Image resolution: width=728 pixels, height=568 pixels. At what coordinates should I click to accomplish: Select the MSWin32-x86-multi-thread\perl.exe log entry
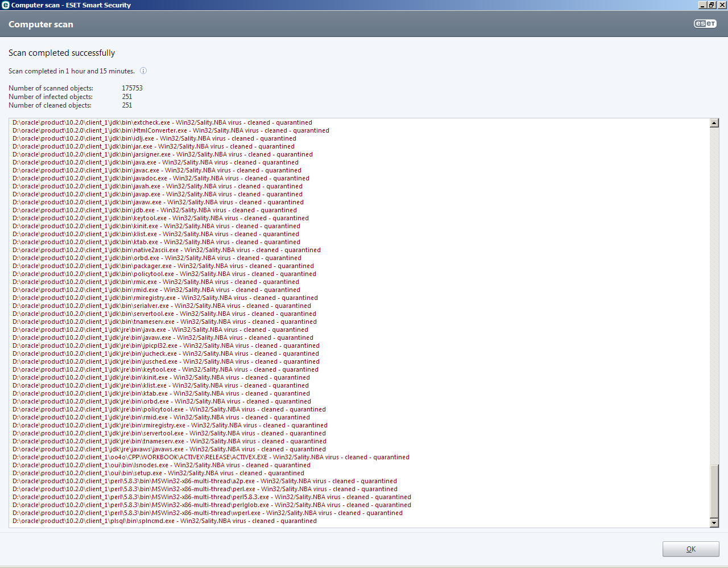(x=205, y=489)
